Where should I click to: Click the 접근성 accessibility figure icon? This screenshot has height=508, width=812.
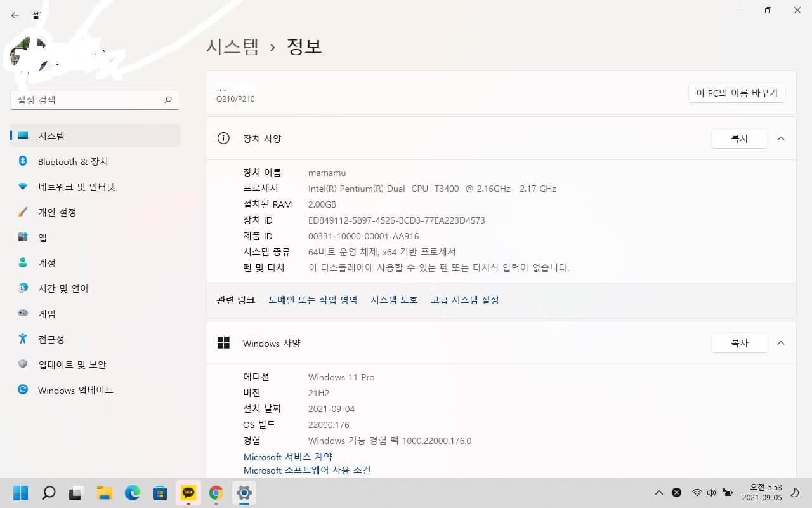[23, 338]
